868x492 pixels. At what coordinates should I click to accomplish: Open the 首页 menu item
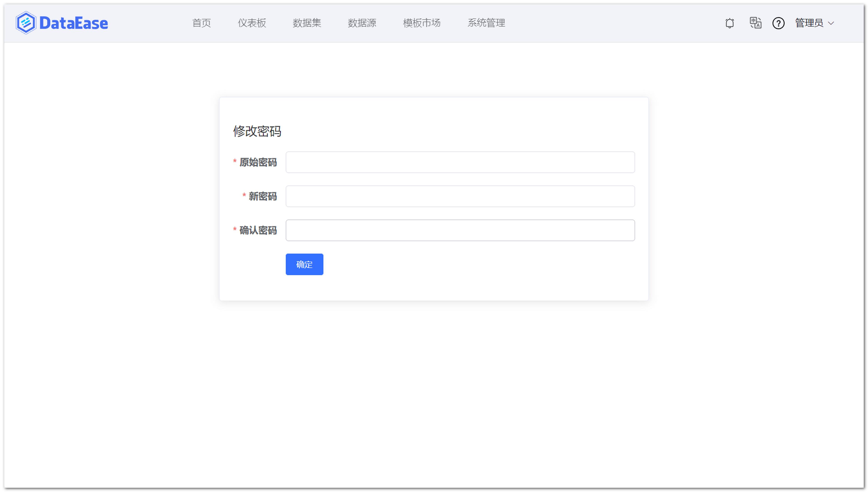[201, 23]
